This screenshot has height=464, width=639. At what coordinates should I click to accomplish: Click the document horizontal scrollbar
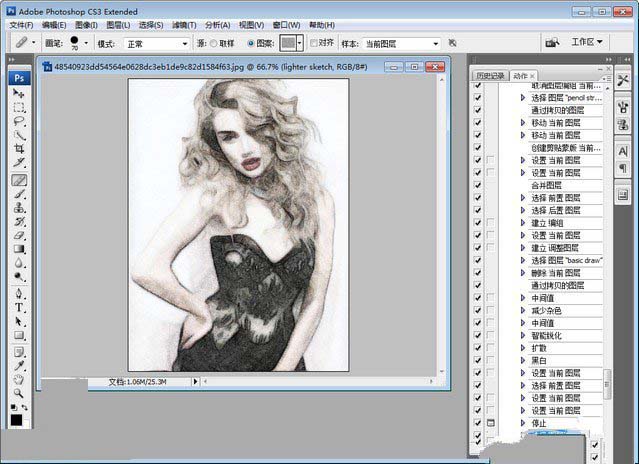[318, 381]
